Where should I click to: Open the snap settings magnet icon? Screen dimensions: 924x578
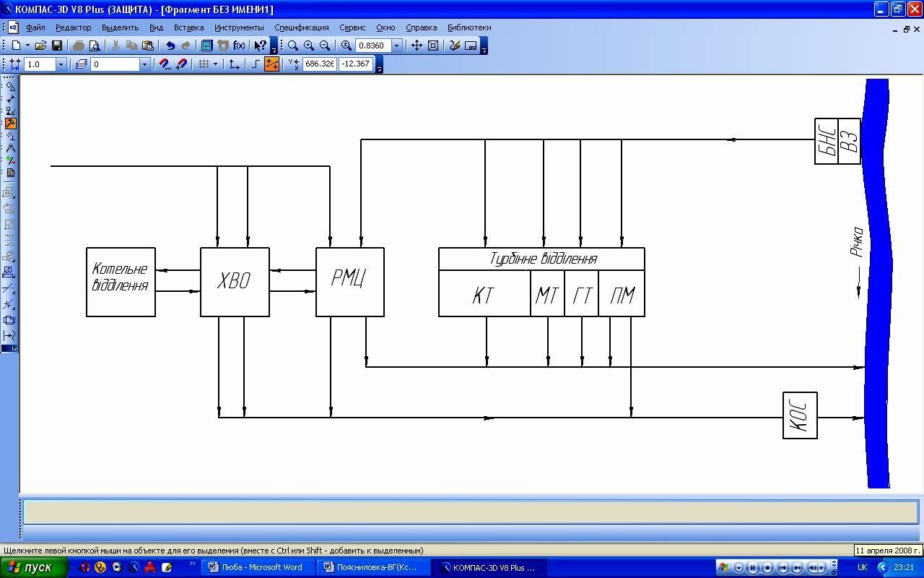click(x=165, y=64)
